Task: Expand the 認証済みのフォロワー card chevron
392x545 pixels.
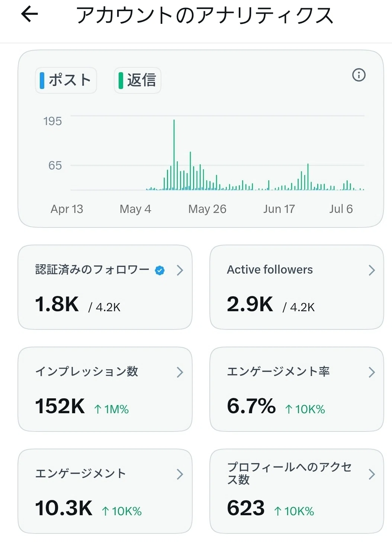Action: tap(180, 270)
